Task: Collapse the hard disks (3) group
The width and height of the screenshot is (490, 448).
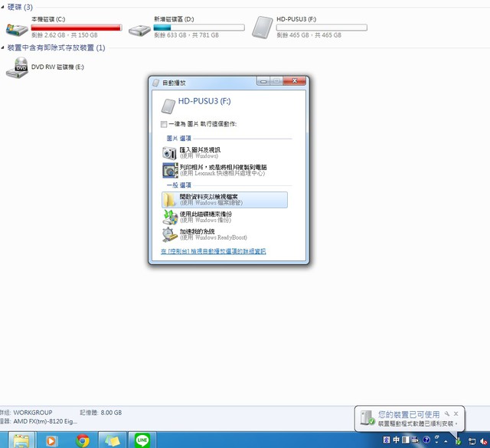Action: [2, 7]
